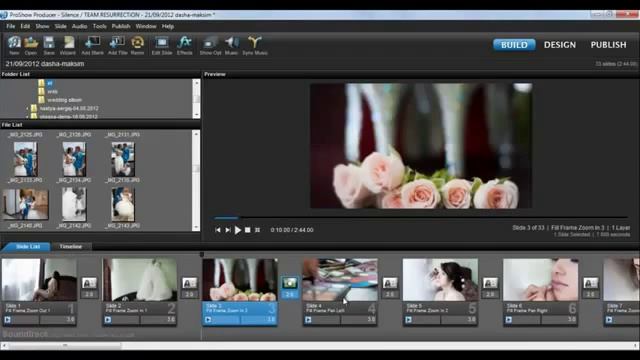This screenshot has height=360, width=640.
Task: Click the Sync Music toolbar icon
Action: pos(255,45)
